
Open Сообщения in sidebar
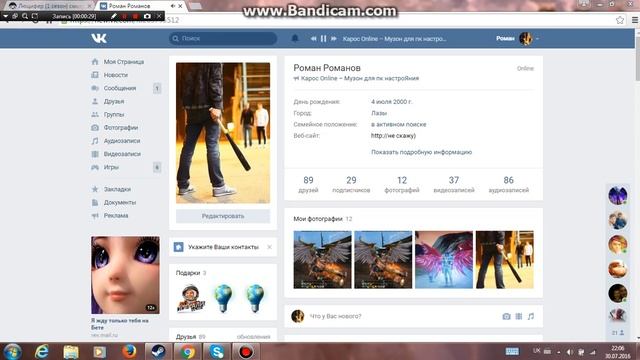(x=121, y=88)
